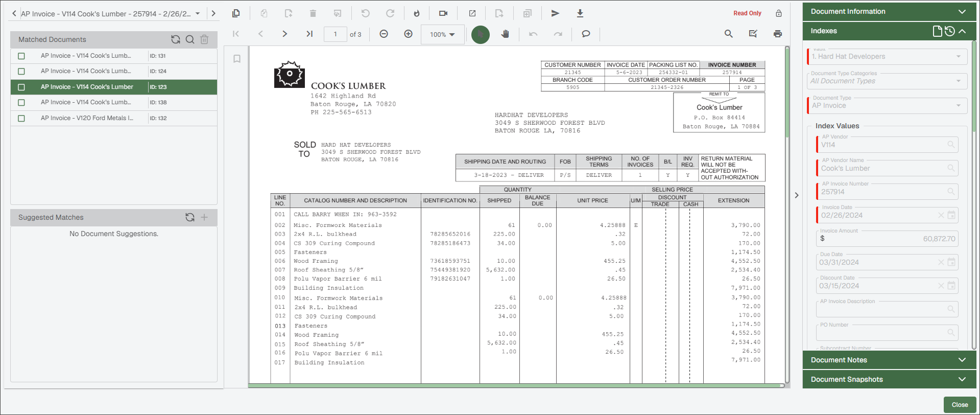Check the box for document ID: 138
Screen dimensions: 980x415
[x=21, y=102]
